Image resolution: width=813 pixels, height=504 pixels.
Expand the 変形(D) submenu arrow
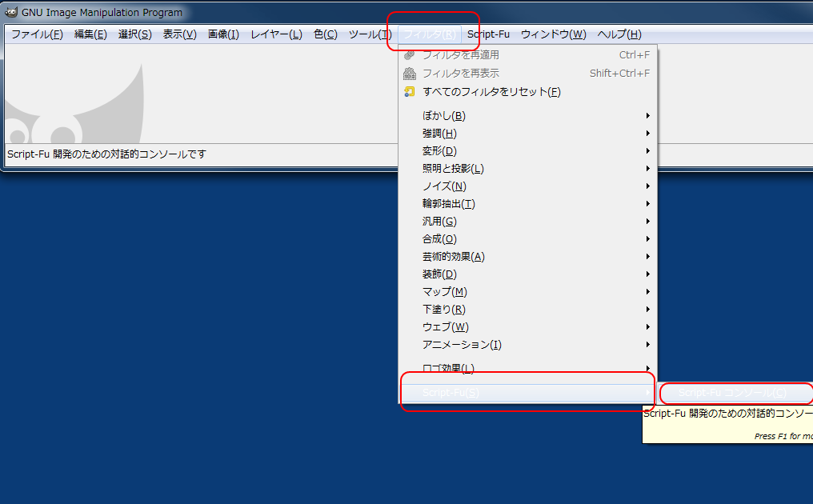click(647, 151)
